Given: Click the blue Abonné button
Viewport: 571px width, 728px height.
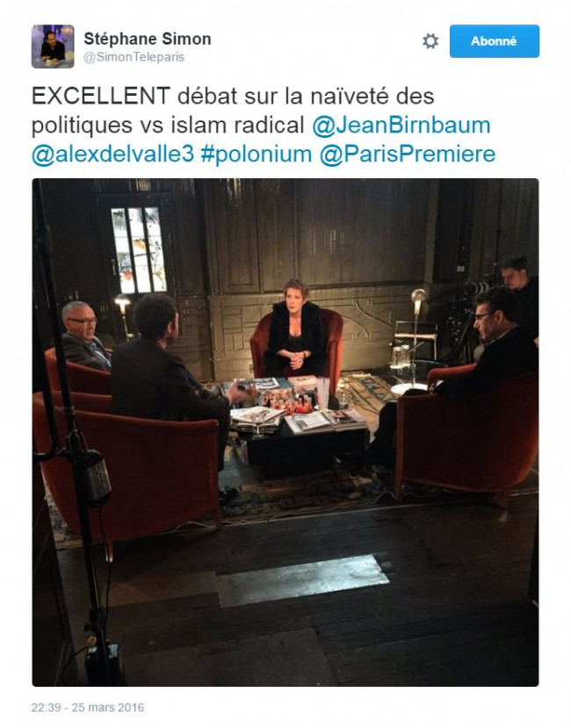Looking at the screenshot, I should tap(495, 41).
